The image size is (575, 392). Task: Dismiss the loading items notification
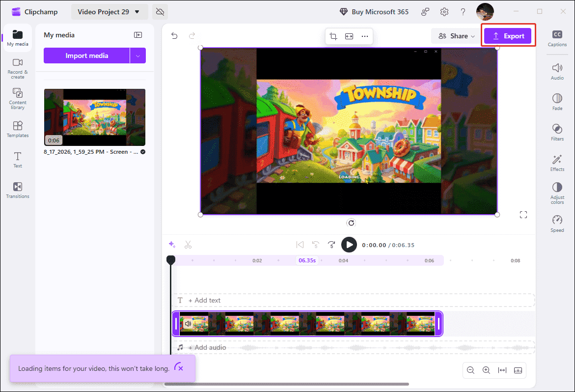tap(181, 368)
